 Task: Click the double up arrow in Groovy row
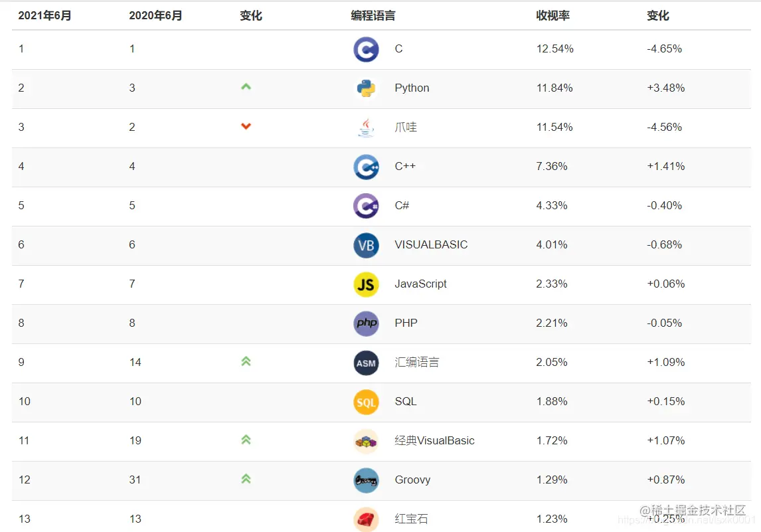coord(246,479)
